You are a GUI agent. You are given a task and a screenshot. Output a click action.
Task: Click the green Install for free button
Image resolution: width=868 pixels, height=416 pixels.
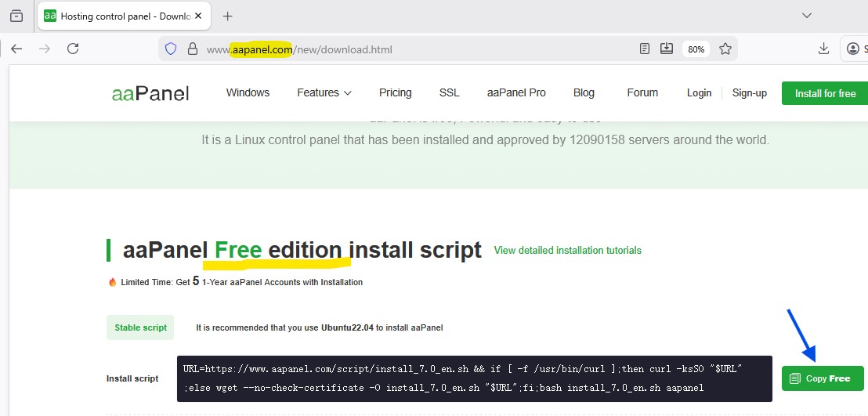click(825, 93)
